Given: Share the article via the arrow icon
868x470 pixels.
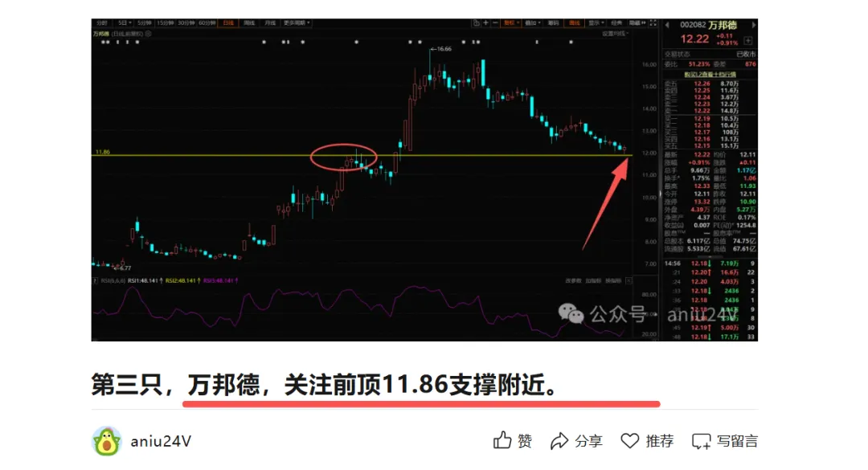Looking at the screenshot, I should 559,440.
